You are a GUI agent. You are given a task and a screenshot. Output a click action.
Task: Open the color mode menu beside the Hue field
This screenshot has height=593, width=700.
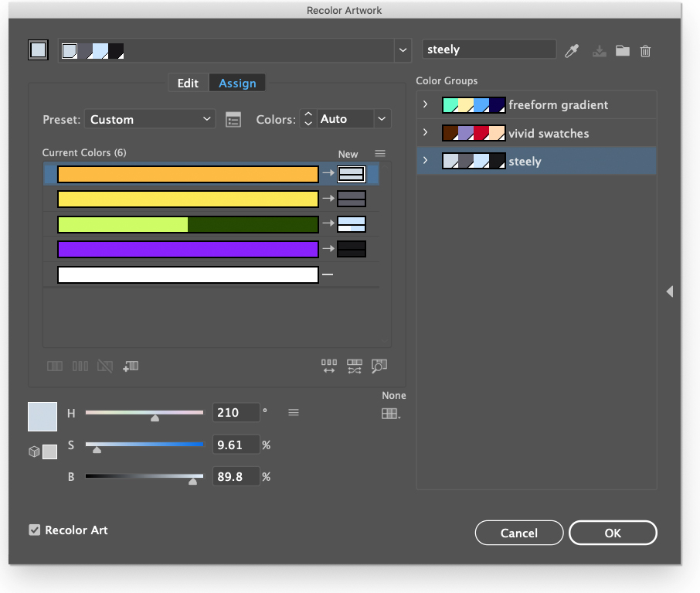(294, 413)
